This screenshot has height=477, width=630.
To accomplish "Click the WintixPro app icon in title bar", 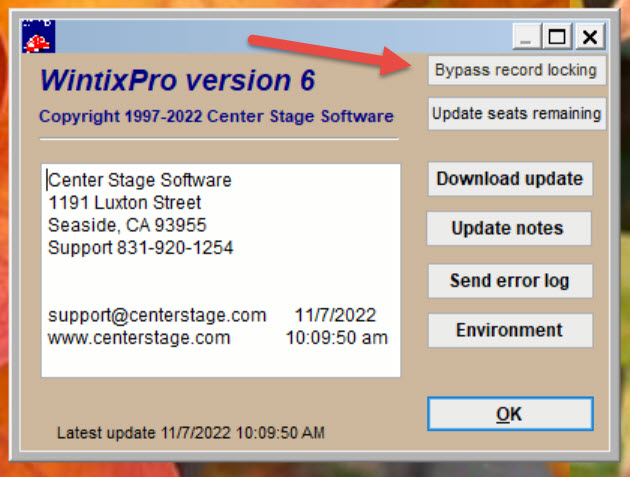I will 38,36.
